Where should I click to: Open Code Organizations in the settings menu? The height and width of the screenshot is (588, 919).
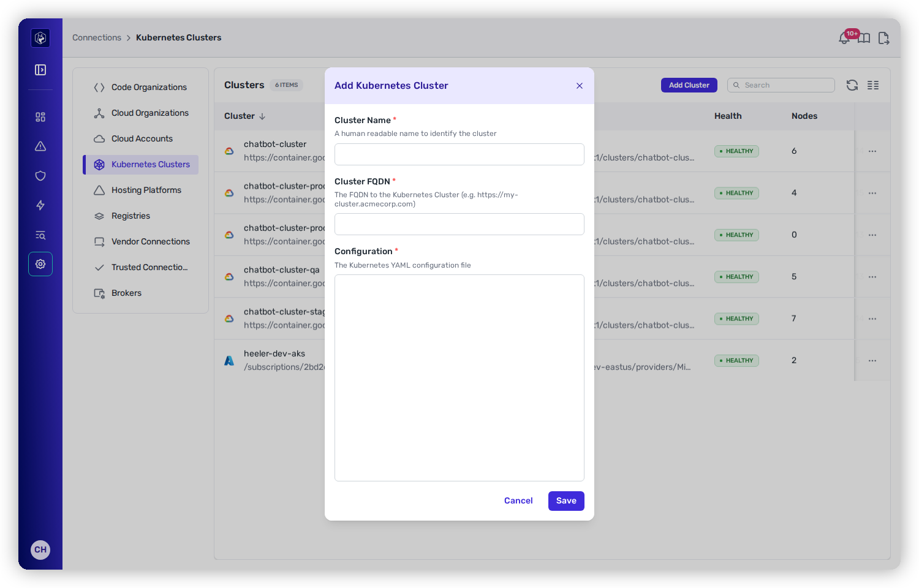pos(141,87)
